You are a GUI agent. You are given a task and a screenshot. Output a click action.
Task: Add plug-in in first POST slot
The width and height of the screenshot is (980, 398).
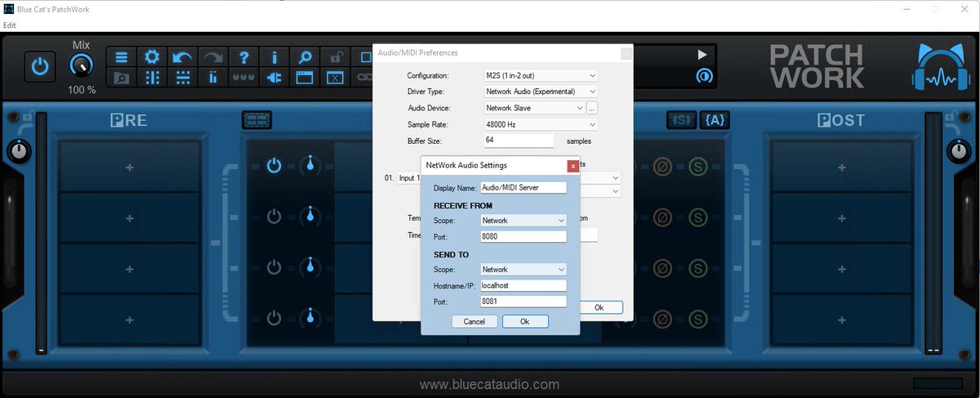click(840, 168)
